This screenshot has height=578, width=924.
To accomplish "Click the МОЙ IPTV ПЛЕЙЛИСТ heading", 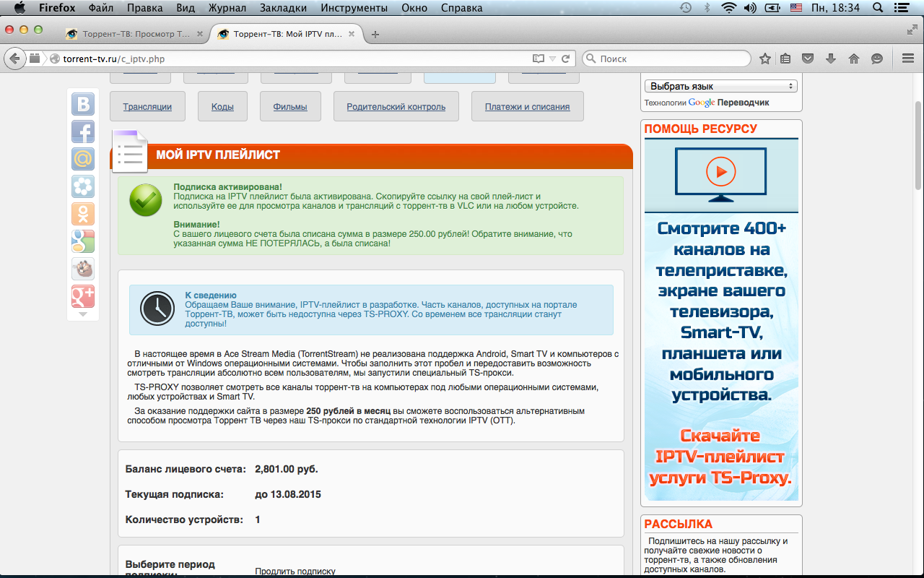I will tap(218, 155).
